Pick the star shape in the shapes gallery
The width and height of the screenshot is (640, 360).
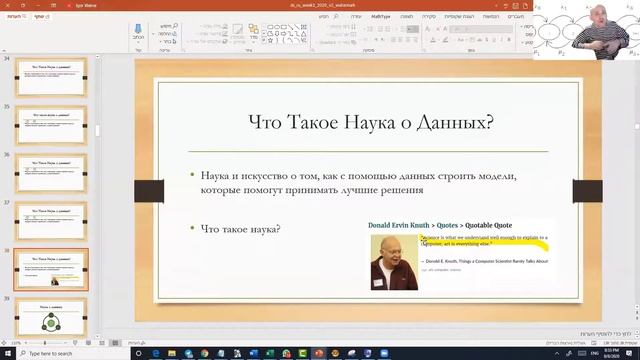click(x=270, y=40)
